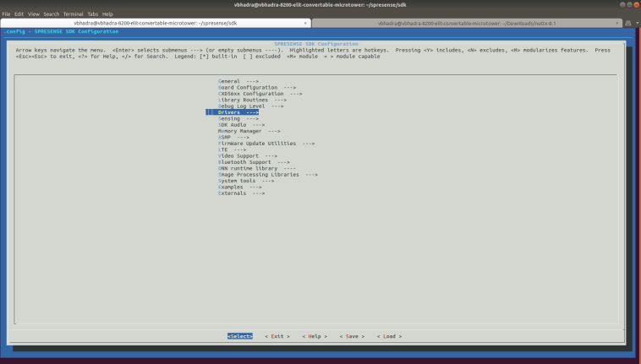Viewport: 641px width, 364px height.
Task: Click the < Help > button at bottom
Action: (315, 336)
